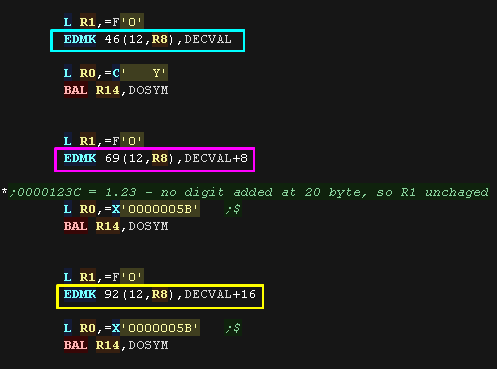
Task: Click the last ;$ comment
Action: point(233,329)
